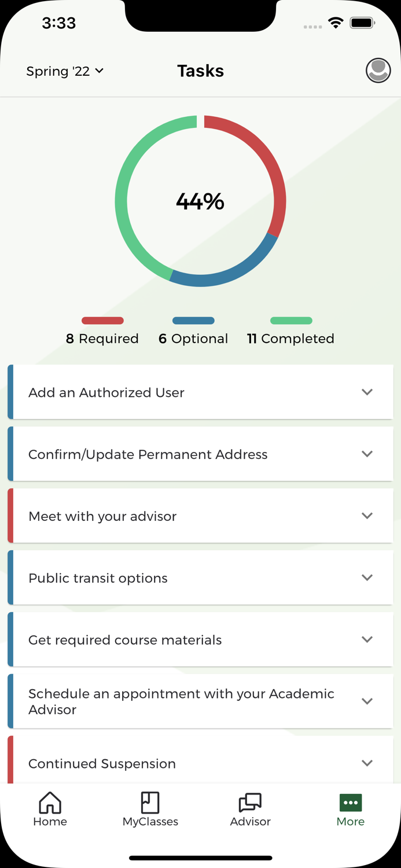Open the user profile avatar icon
This screenshot has width=401, height=868.
point(378,71)
